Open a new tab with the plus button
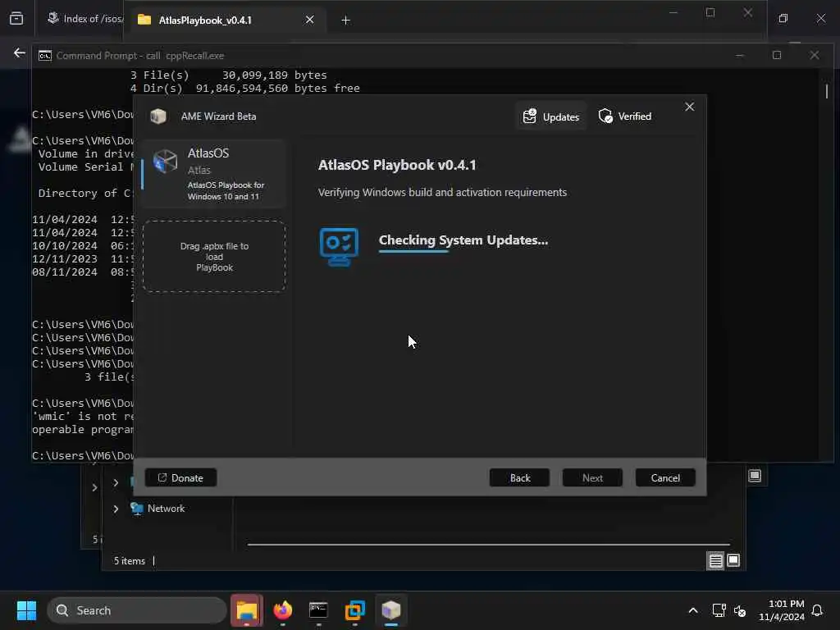This screenshot has height=630, width=840. click(345, 21)
